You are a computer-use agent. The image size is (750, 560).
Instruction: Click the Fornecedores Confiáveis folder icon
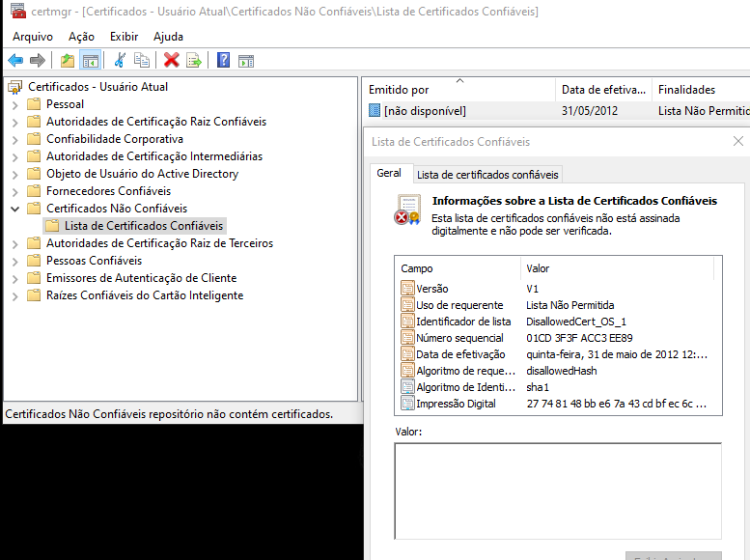coord(34,191)
